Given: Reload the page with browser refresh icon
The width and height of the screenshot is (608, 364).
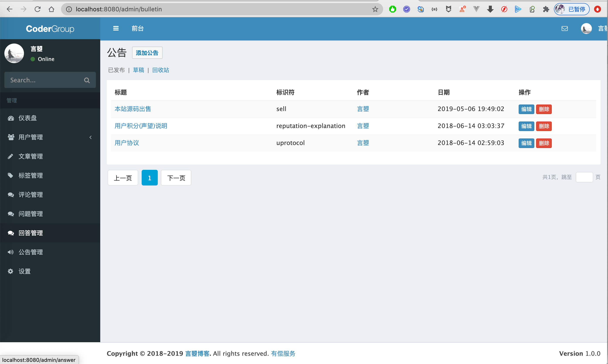Looking at the screenshot, I should point(37,9).
